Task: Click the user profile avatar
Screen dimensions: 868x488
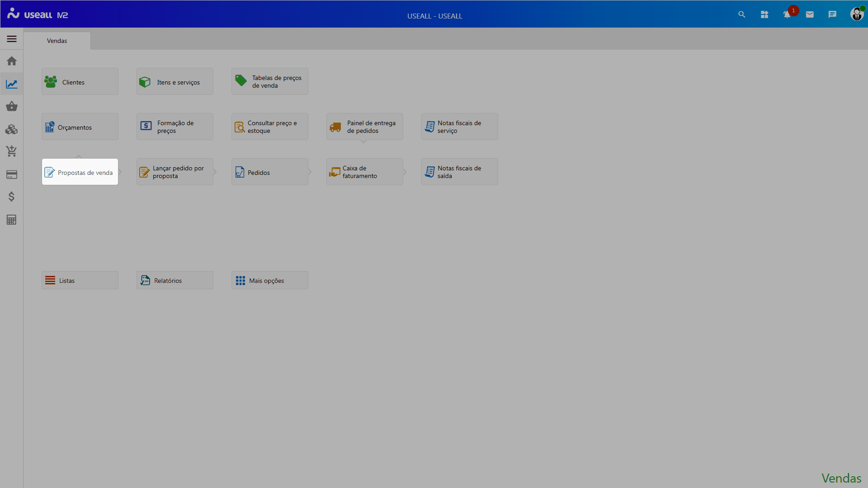Action: [857, 14]
